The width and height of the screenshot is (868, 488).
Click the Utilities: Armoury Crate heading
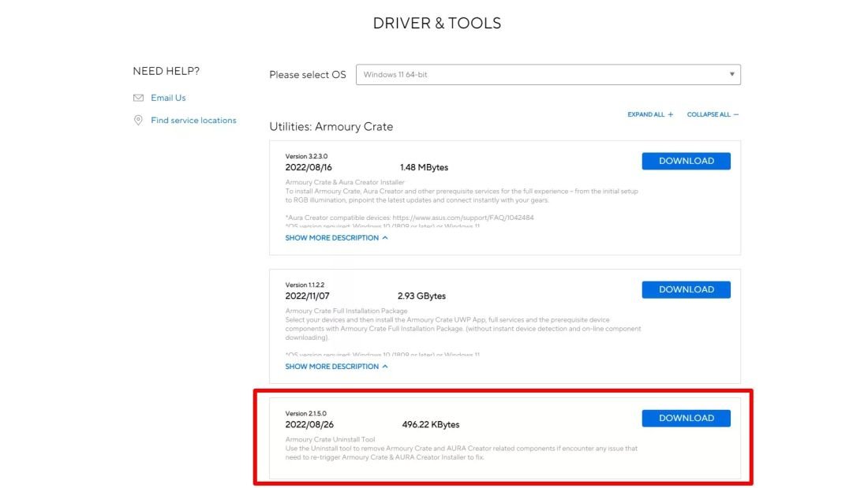(331, 127)
